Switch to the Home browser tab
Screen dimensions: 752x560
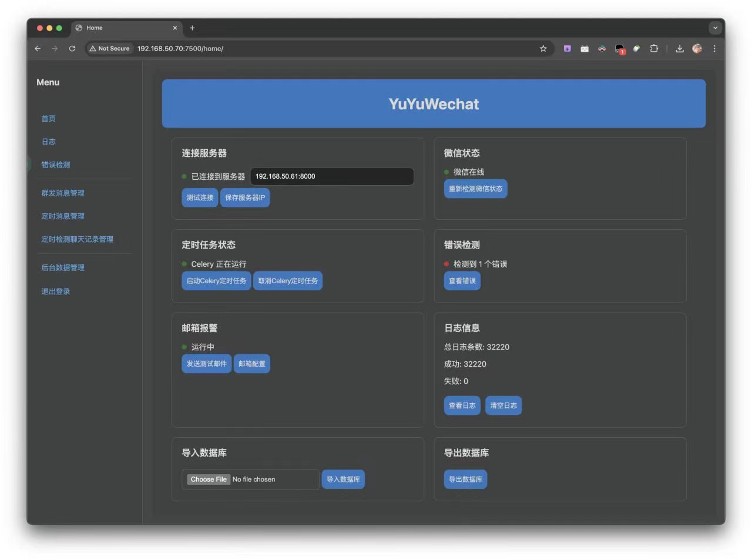(x=117, y=28)
